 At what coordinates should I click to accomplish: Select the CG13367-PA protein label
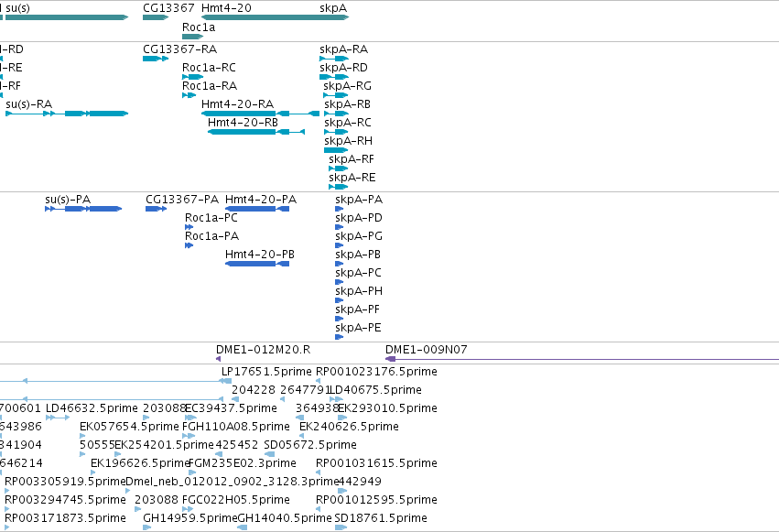[x=182, y=200]
